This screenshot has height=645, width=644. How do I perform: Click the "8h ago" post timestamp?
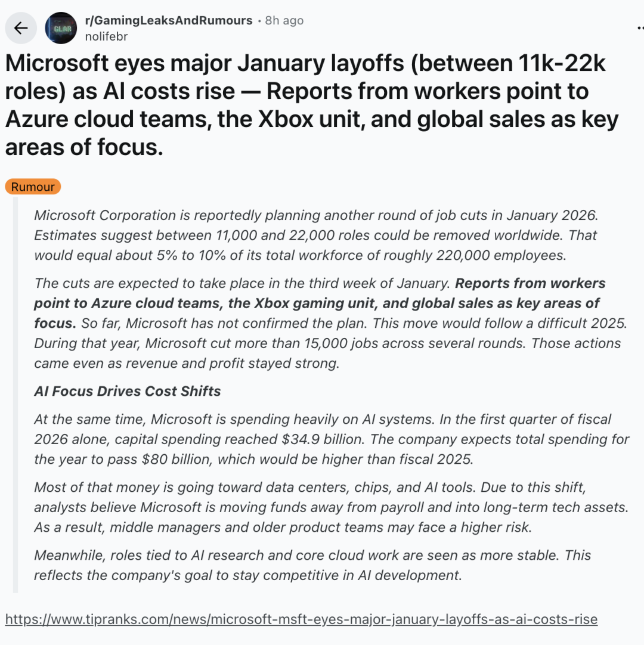pos(284,20)
